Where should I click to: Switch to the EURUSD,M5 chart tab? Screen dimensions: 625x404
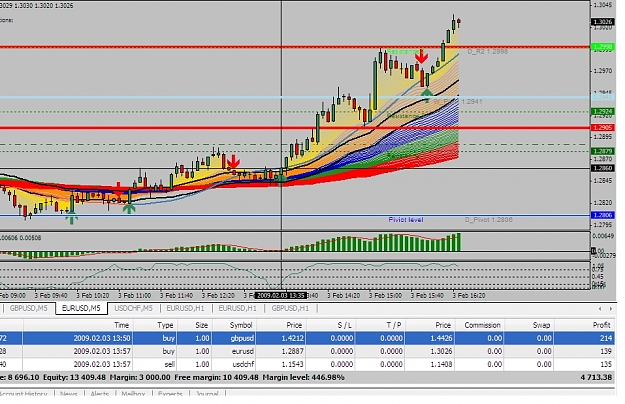81,308
